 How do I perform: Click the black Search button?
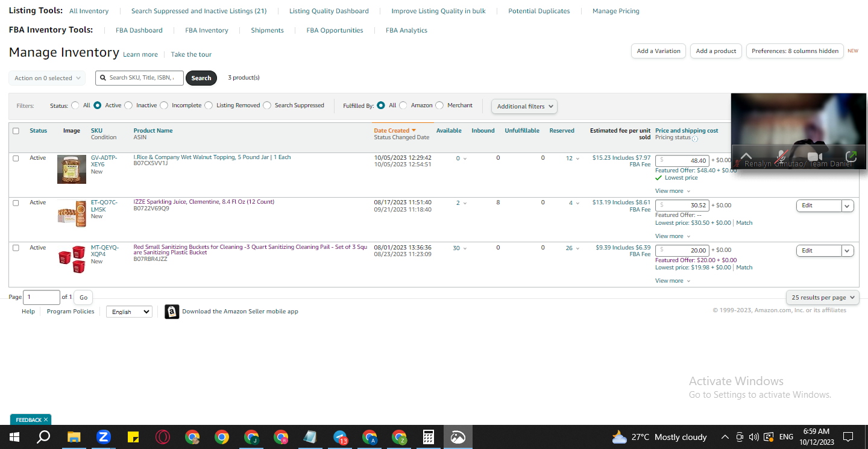(x=201, y=78)
